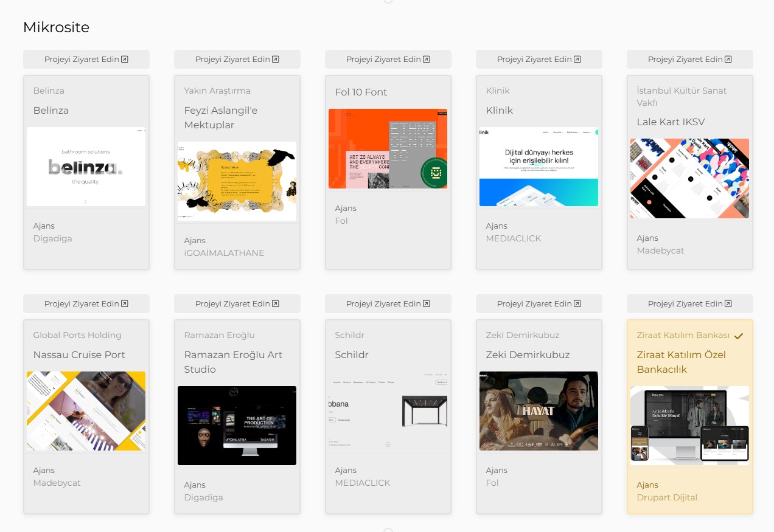Click external-link icon above Feyzi Aslangil'e Mektuplar
This screenshot has height=532, width=774.
(276, 60)
